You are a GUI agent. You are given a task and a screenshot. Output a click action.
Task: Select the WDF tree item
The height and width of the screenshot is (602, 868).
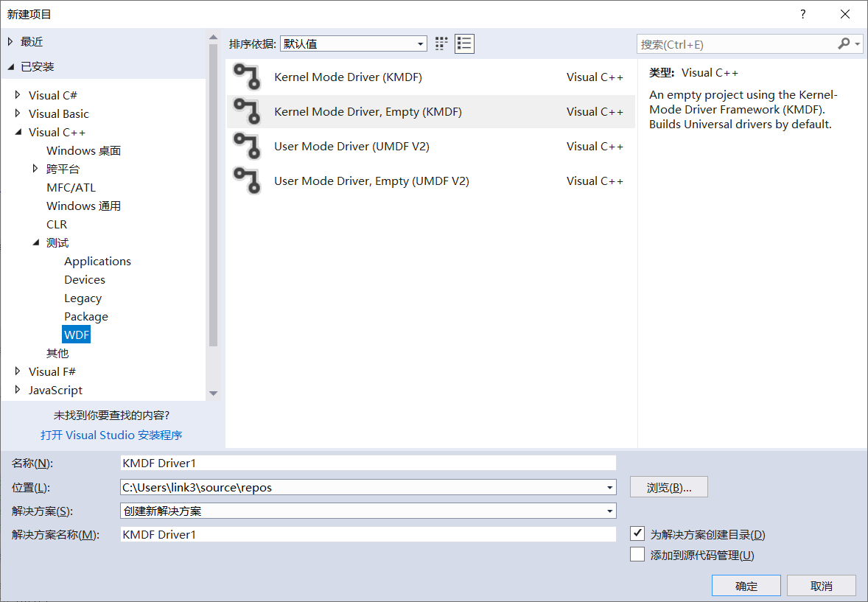77,335
